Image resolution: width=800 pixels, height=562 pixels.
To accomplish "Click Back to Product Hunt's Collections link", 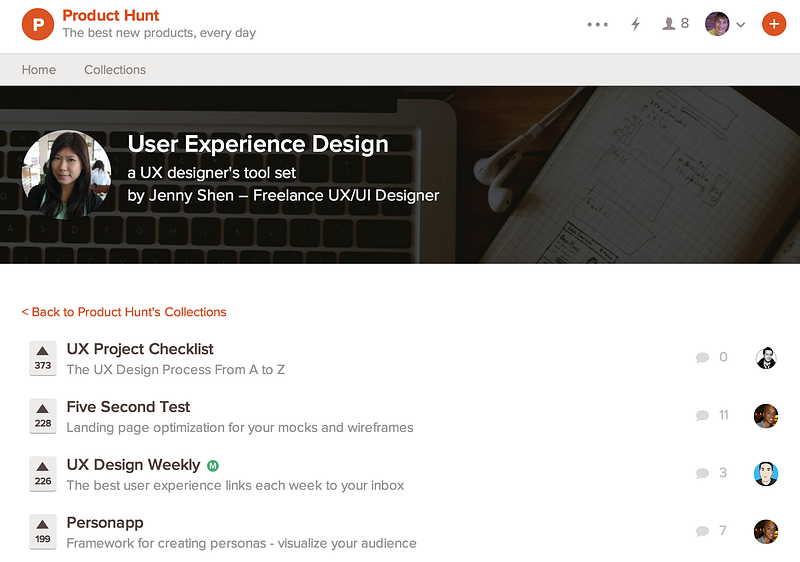I will coord(124,312).
